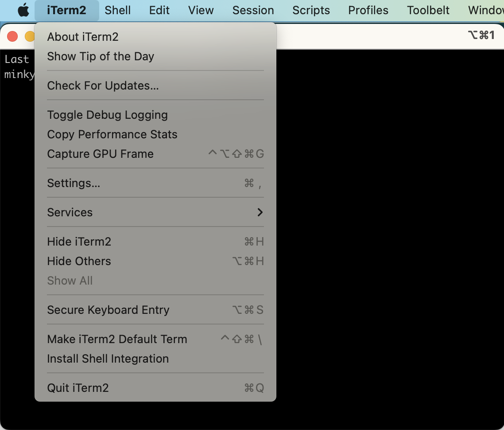
Task: Open the Shell menu
Action: coord(118,10)
